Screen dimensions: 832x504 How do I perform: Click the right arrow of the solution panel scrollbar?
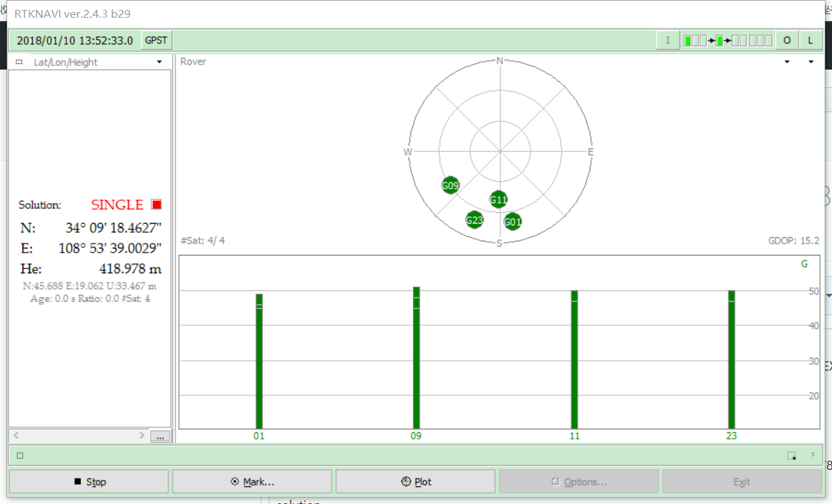tap(143, 436)
